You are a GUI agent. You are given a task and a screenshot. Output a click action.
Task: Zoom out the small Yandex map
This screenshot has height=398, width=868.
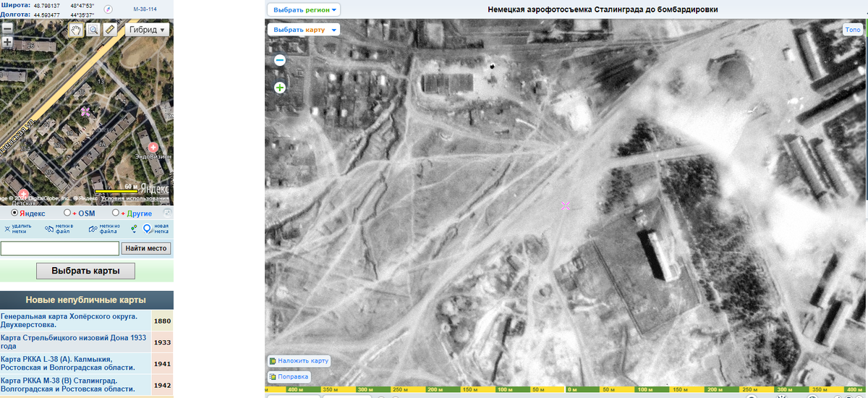click(x=7, y=28)
